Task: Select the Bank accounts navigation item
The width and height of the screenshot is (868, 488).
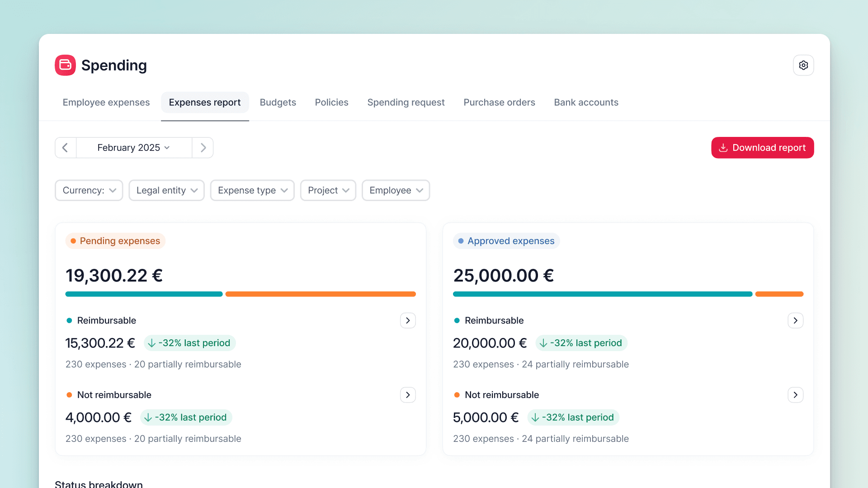Action: pyautogui.click(x=586, y=103)
